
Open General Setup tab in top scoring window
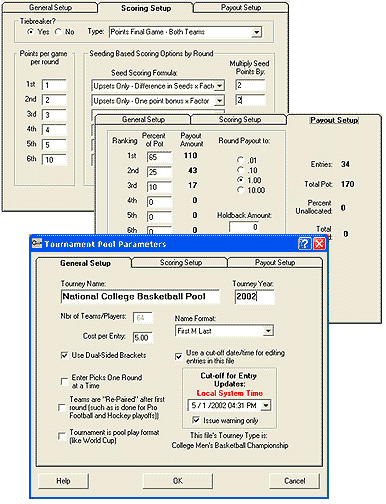coord(50,8)
